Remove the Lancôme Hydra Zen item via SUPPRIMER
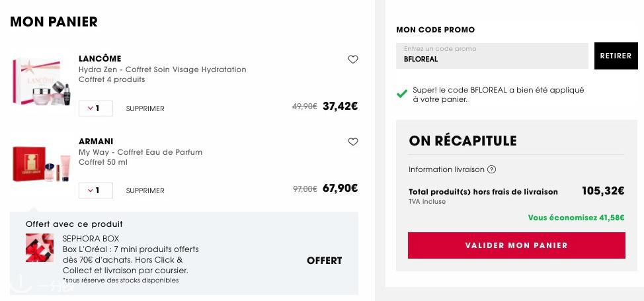 pyautogui.click(x=145, y=109)
